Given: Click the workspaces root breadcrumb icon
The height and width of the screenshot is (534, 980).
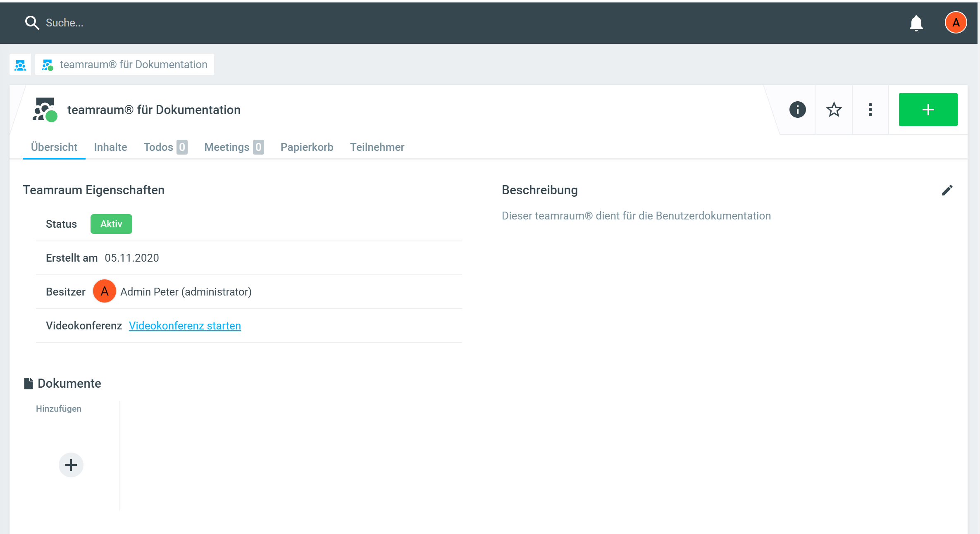Looking at the screenshot, I should [20, 65].
